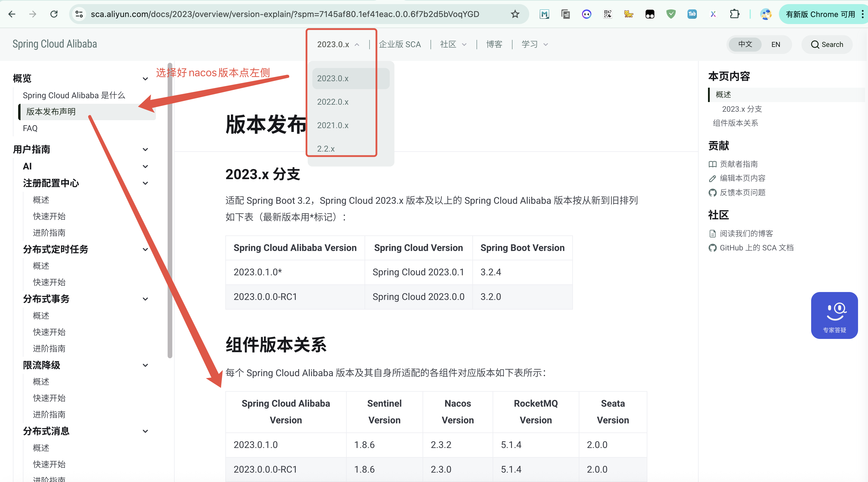
Task: Open 阅读我们的博客 link
Action: coord(741,233)
